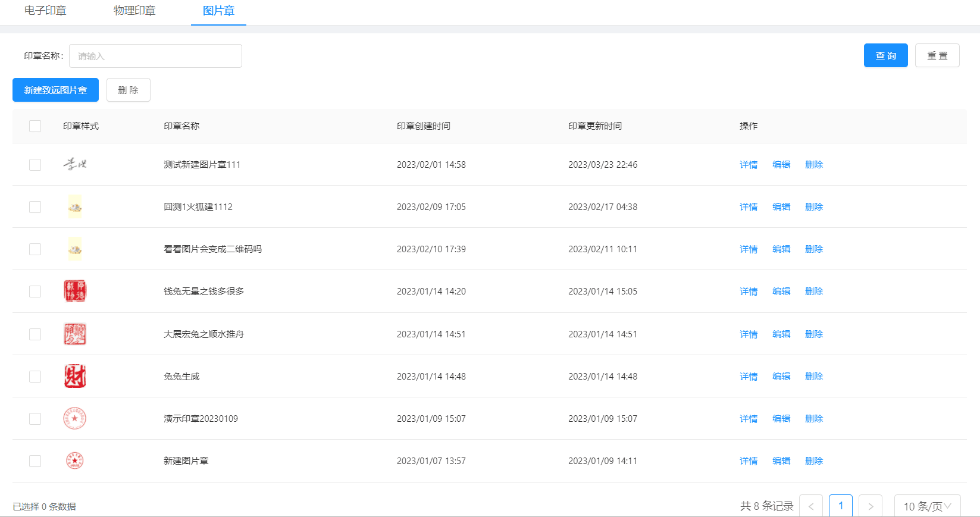Check the row 大展宏兔之顺水推舟
The height and width of the screenshot is (517, 980).
pos(35,334)
